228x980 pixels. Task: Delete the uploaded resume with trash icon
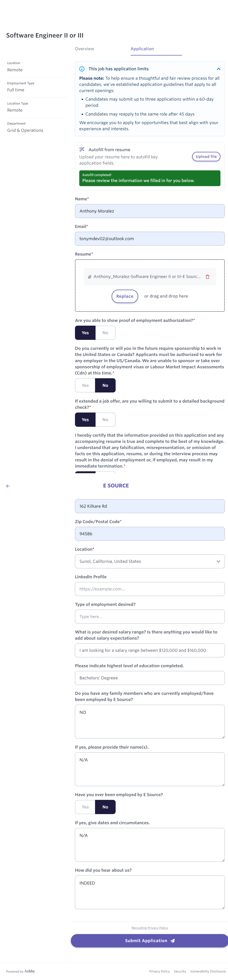(207, 277)
